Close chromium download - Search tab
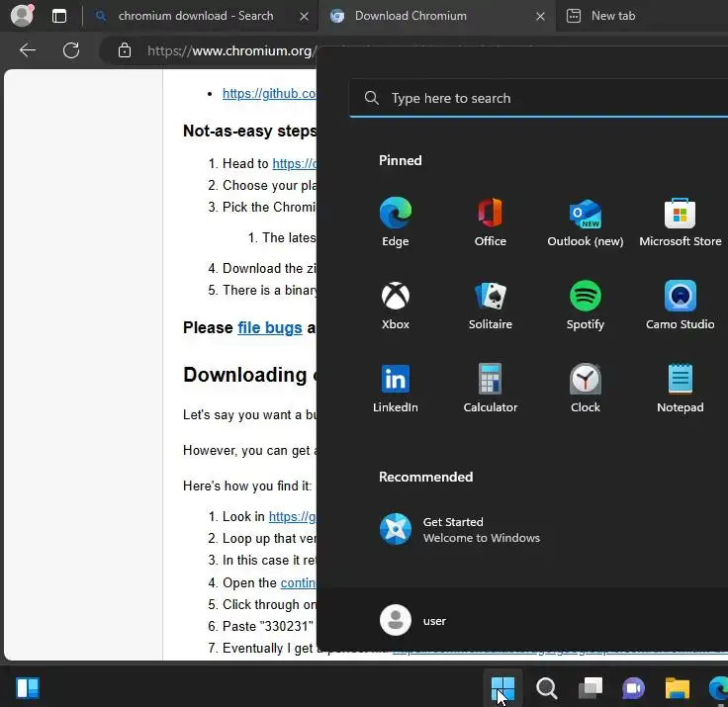The width and height of the screenshot is (728, 707). pos(304,17)
